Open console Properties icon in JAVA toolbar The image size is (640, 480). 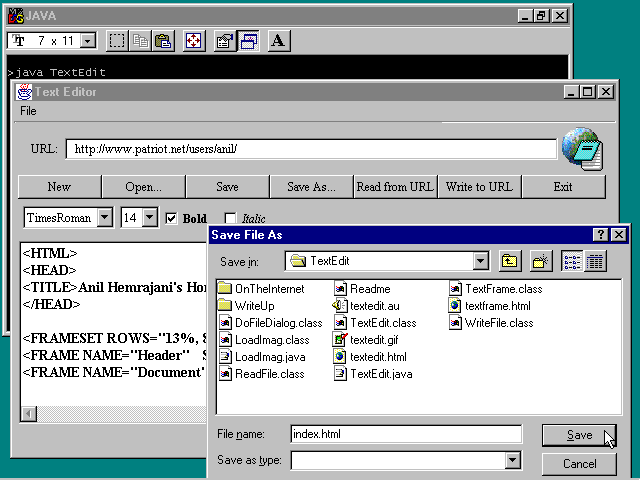point(225,41)
